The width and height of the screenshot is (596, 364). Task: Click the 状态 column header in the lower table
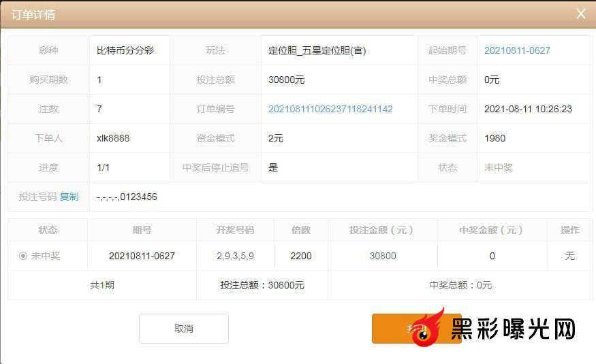click(x=48, y=230)
